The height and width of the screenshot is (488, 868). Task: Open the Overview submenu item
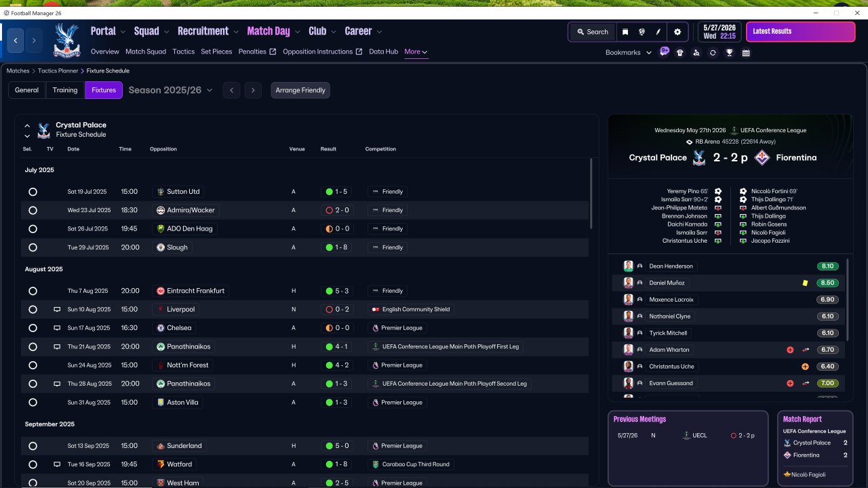[105, 52]
